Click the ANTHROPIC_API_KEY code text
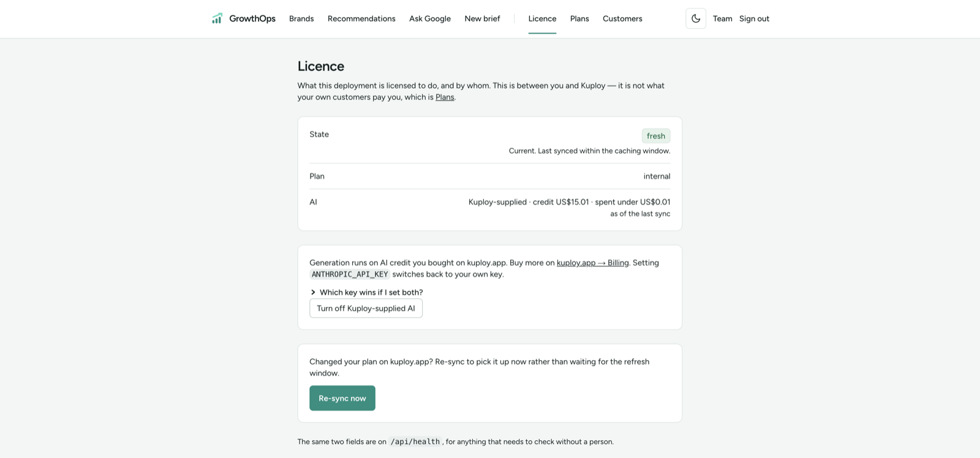 point(350,274)
